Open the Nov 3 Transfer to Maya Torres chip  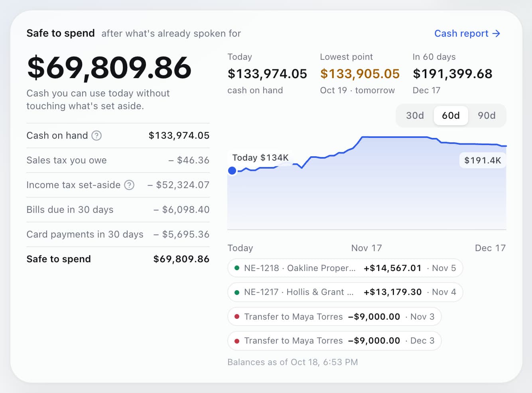pyautogui.click(x=334, y=316)
